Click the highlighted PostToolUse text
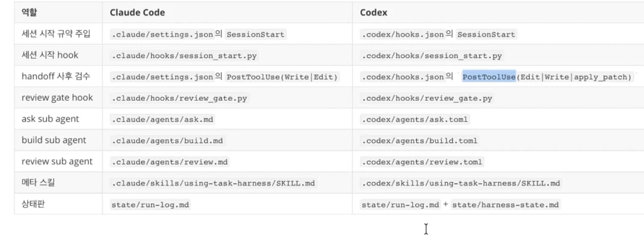Screen dimensions: 644x236 tap(489, 77)
